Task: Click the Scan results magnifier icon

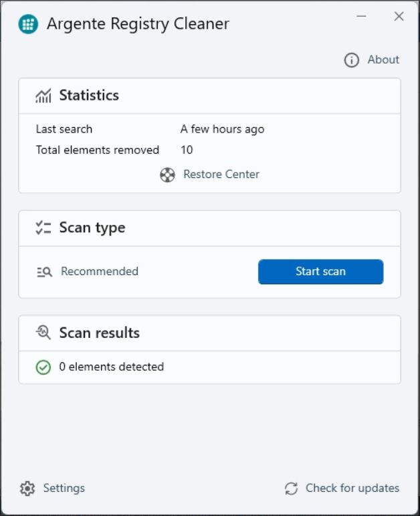Action: pyautogui.click(x=43, y=333)
